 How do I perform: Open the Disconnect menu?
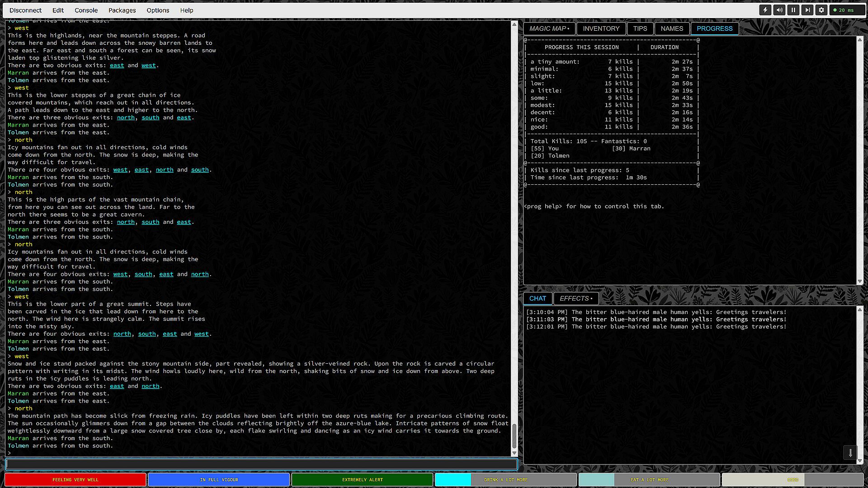click(x=25, y=10)
